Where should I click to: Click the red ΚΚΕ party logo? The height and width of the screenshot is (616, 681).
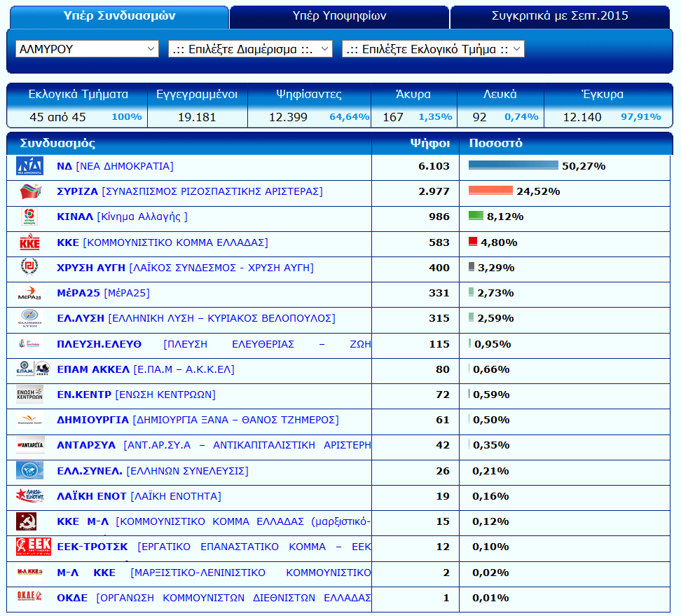[x=29, y=242]
